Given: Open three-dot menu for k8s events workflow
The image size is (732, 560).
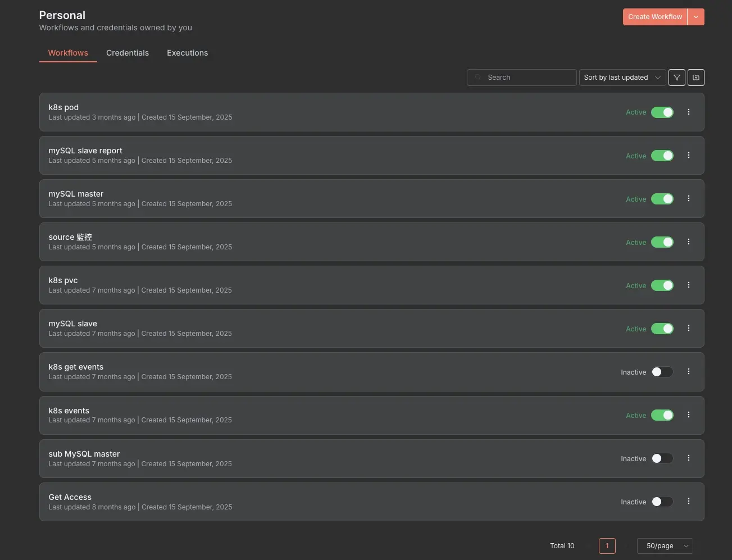Looking at the screenshot, I should pyautogui.click(x=688, y=415).
